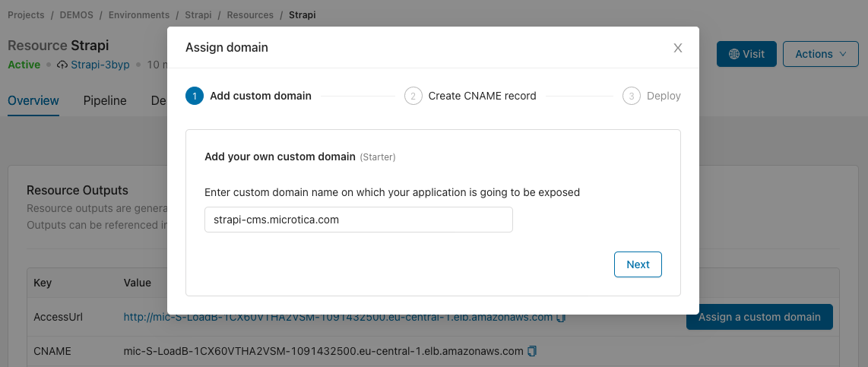Copy the CNAME value
Viewport: 868px width, 367px height.
[x=532, y=351]
